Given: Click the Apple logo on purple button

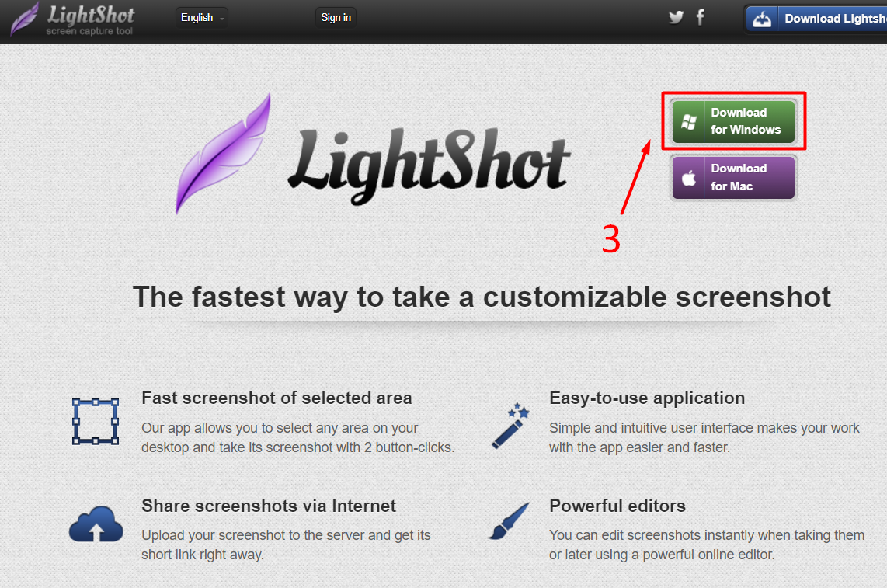Looking at the screenshot, I should [x=688, y=179].
